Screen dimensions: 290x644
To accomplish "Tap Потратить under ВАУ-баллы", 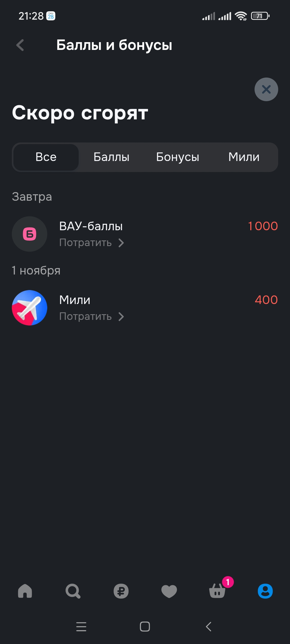I will click(85, 243).
